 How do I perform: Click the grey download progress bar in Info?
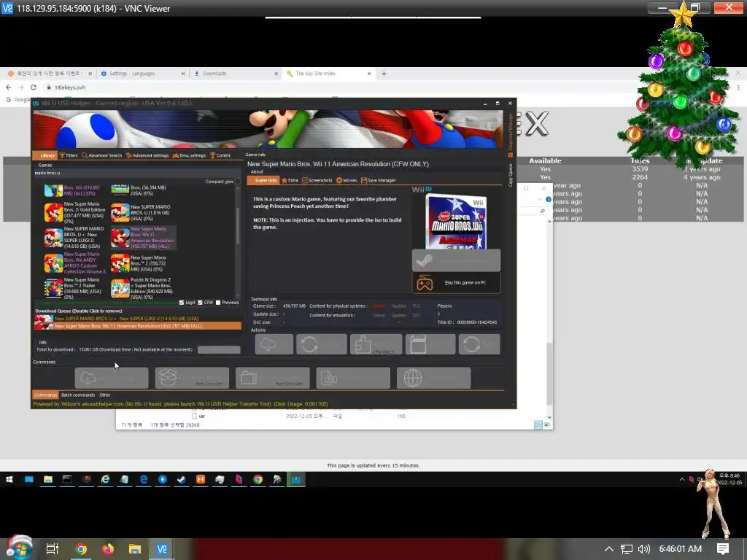[x=219, y=350]
